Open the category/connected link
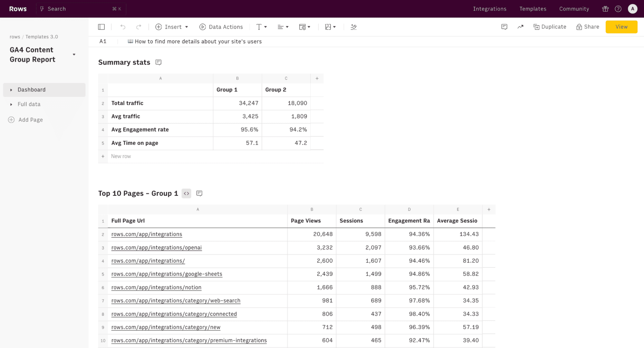The height and width of the screenshot is (348, 644). [x=174, y=314]
